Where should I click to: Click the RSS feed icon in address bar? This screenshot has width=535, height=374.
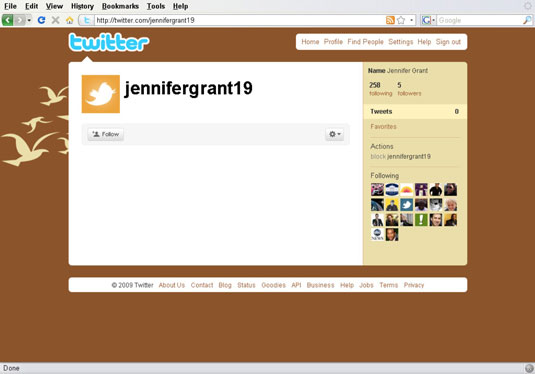tap(390, 20)
